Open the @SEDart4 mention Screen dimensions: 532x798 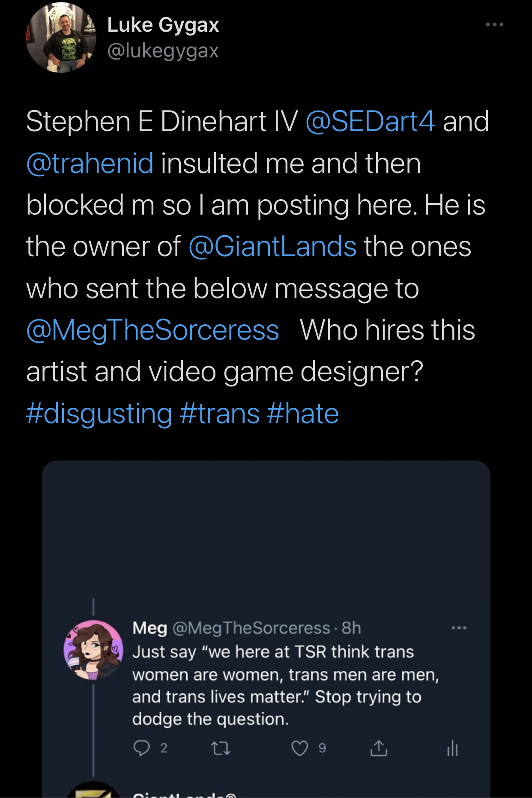point(371,121)
